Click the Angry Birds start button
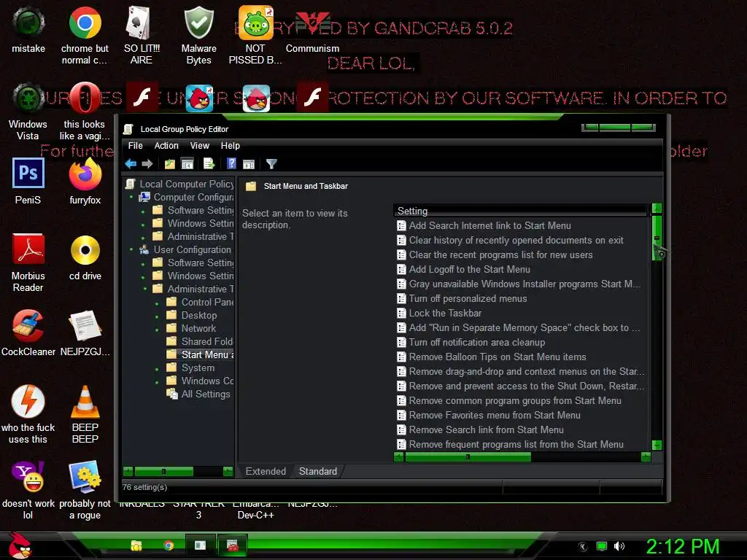The image size is (747, 560). (20, 546)
